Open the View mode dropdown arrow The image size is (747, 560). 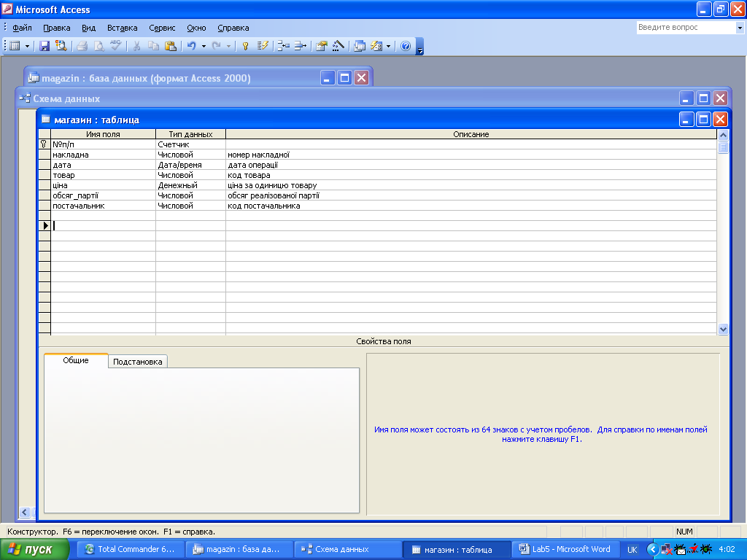[27, 46]
